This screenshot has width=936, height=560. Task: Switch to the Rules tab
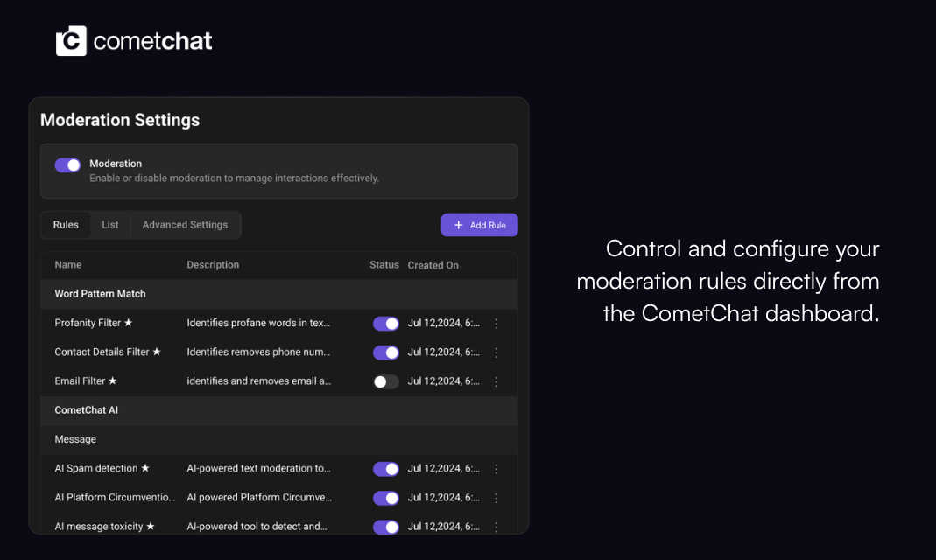(x=66, y=225)
